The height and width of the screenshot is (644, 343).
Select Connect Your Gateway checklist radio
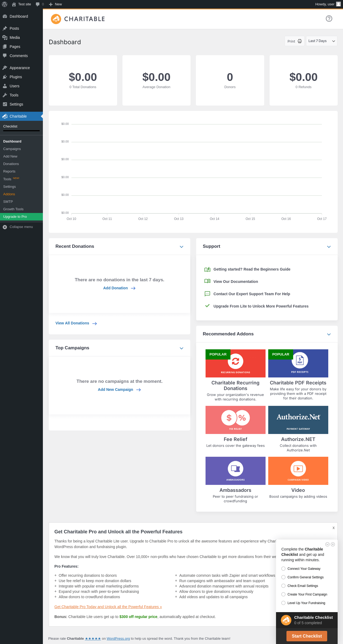click(284, 568)
